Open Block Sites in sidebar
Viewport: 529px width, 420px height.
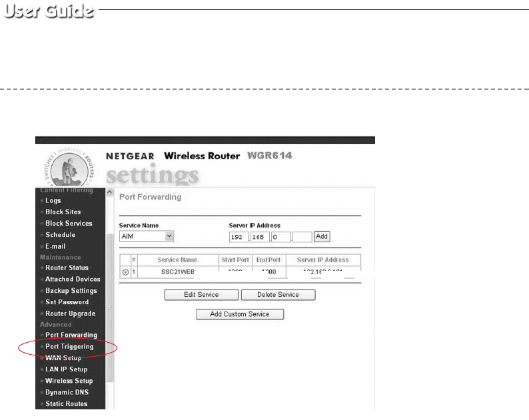click(63, 212)
